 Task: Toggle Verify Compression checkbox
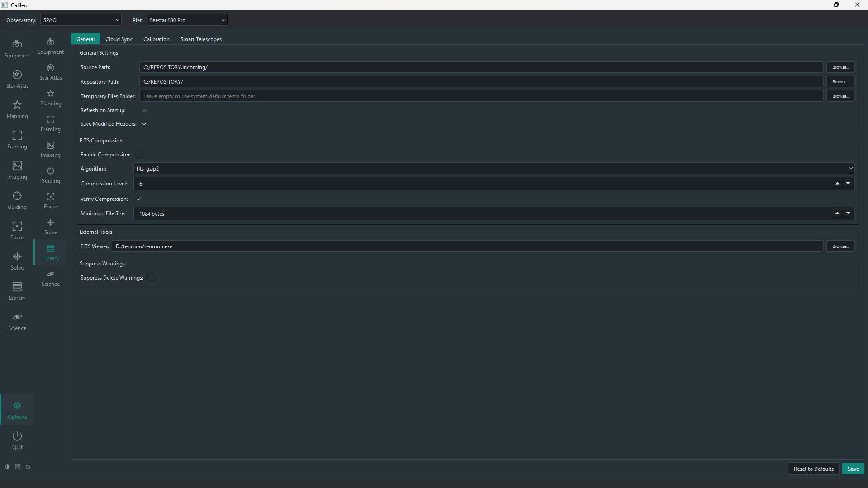pos(139,199)
